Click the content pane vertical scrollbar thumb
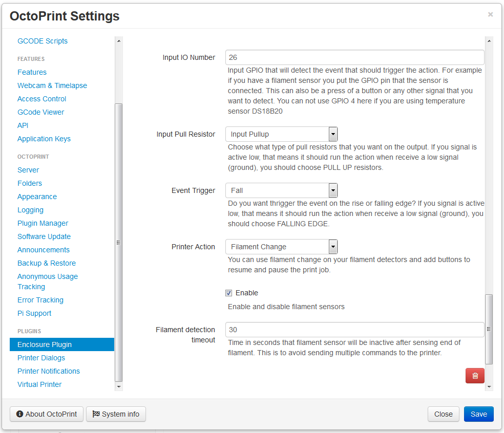 click(489, 329)
